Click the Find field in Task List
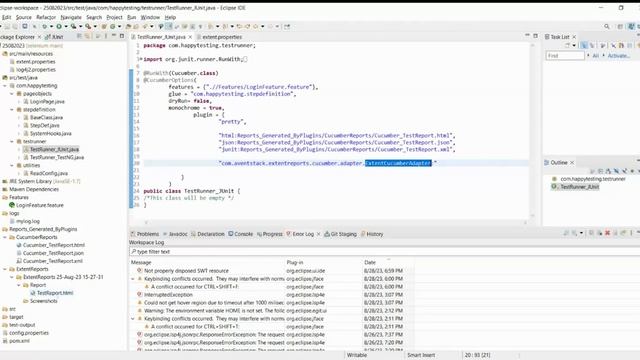The width and height of the screenshot is (640, 360). click(565, 56)
